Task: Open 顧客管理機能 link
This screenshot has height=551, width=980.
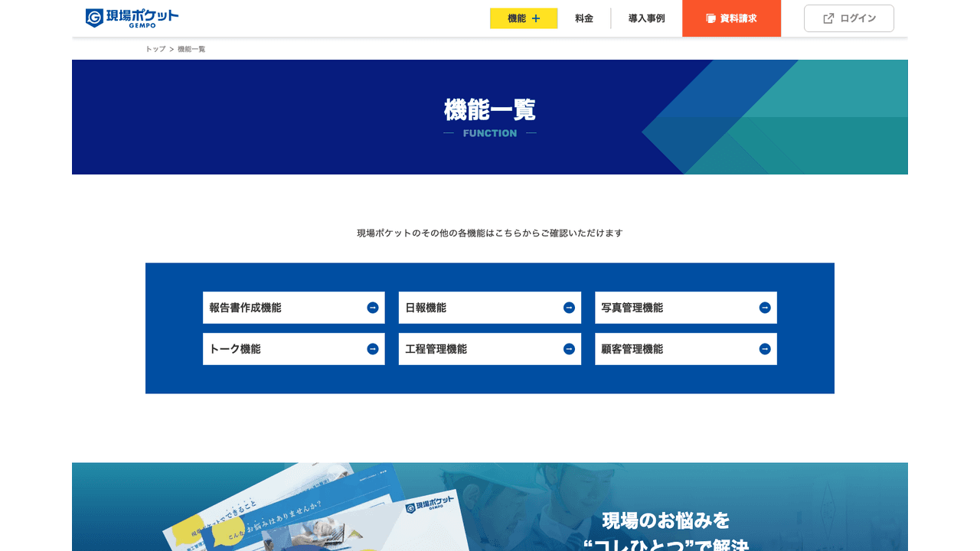Action: pos(686,349)
